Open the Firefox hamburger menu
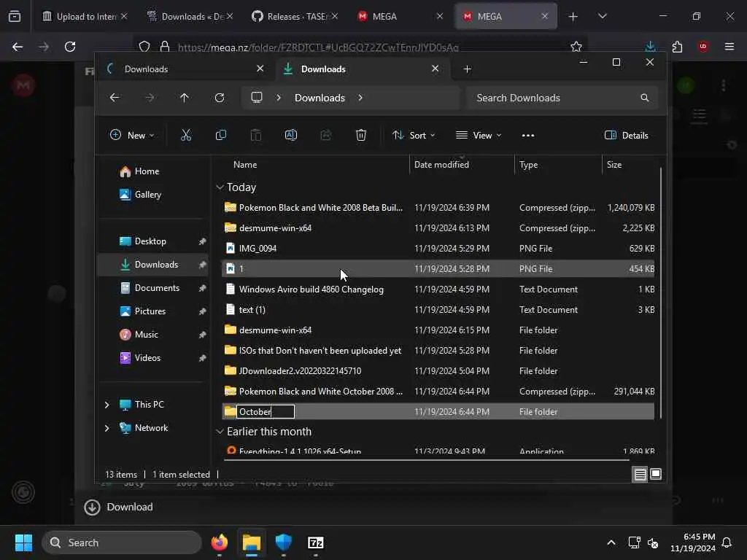The width and height of the screenshot is (747, 560). click(729, 47)
